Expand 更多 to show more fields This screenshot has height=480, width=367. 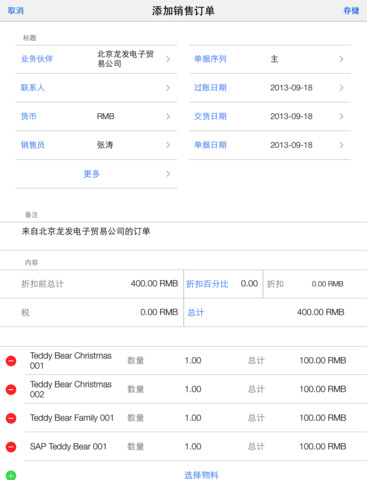(x=96, y=174)
